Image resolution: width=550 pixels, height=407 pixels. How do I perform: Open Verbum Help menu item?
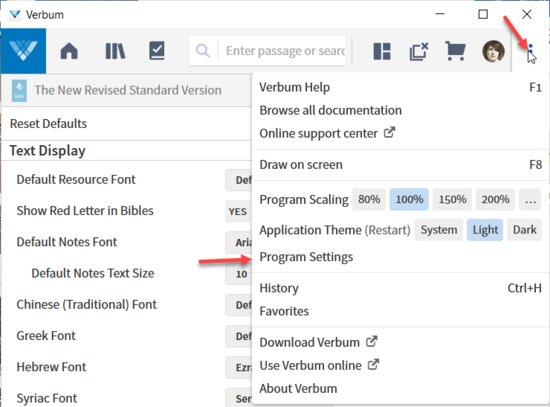pyautogui.click(x=400, y=87)
